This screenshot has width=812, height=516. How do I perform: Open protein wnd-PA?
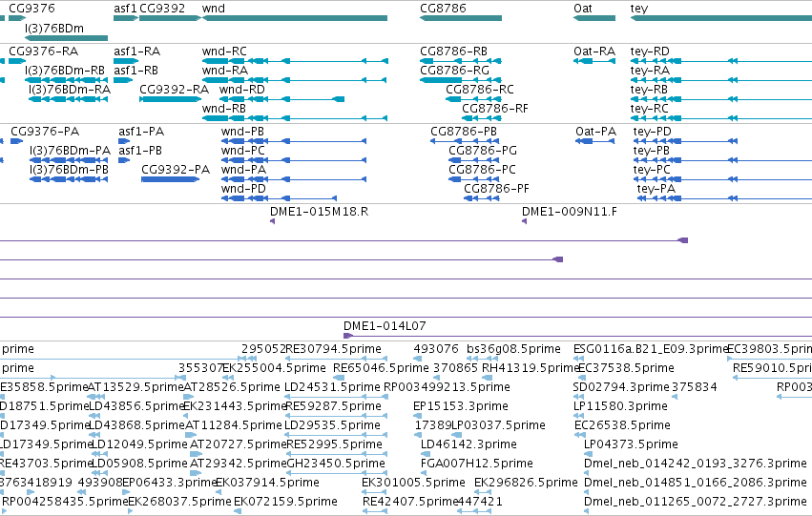243,170
